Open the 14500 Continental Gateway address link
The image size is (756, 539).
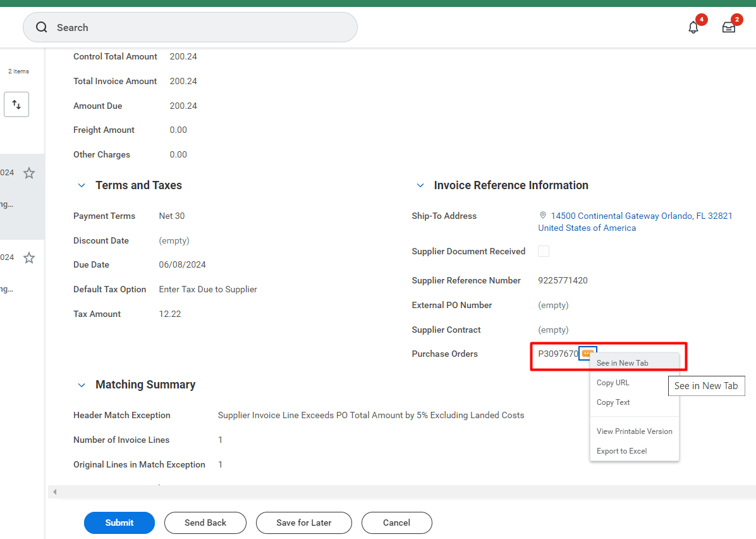641,216
